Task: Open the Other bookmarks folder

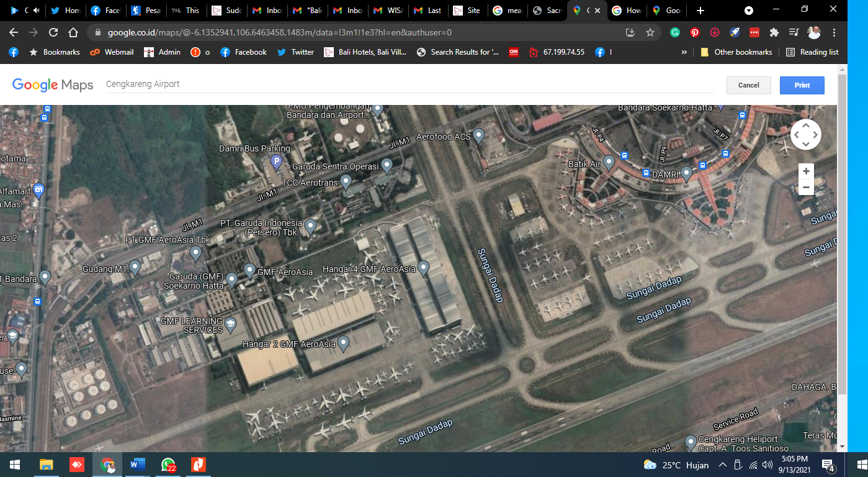Action: 736,52
